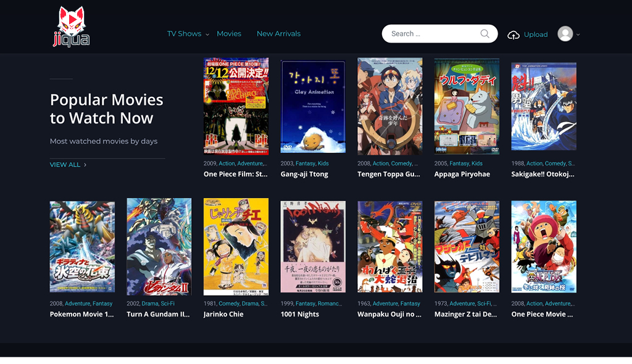Screen dimensions: 632x364
Task: Open the user avatar profile icon
Action: pos(565,34)
